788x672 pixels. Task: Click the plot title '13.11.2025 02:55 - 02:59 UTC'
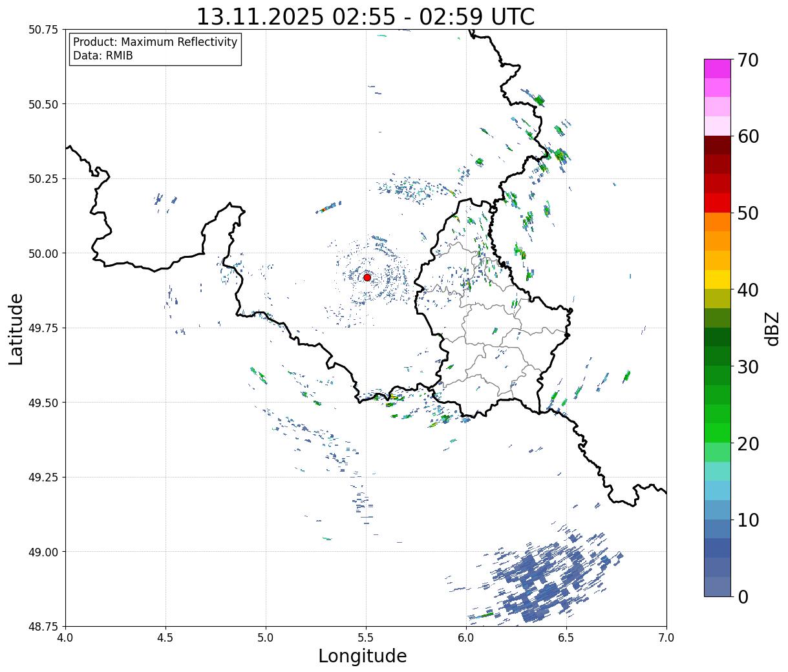coord(365,16)
